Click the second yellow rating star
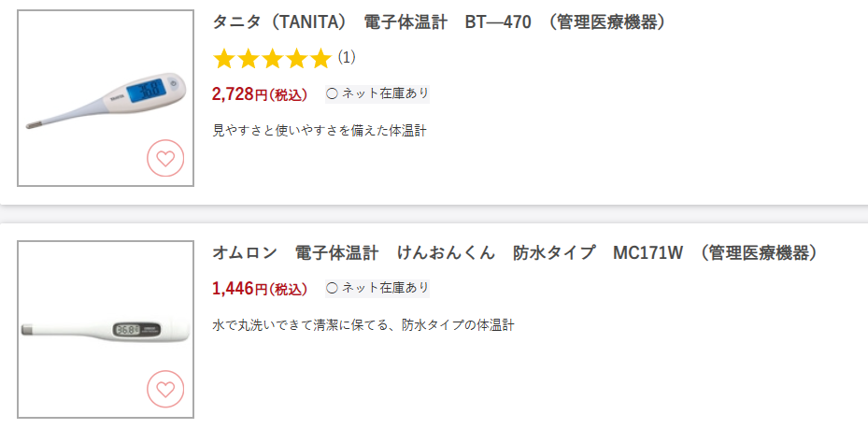This screenshot has height=429, width=868. [x=248, y=60]
